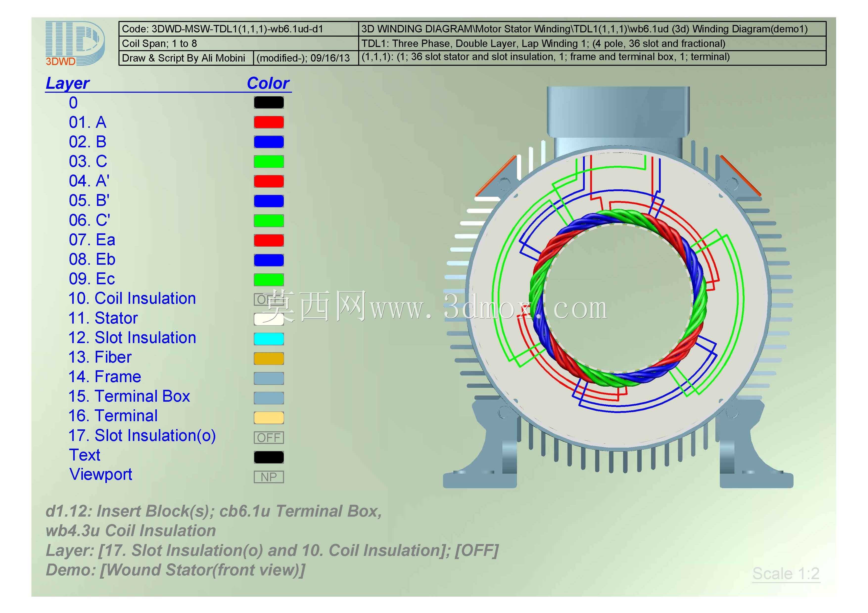Select the green swatch next to 06. C'
The width and height of the screenshot is (868, 613).
click(x=269, y=220)
